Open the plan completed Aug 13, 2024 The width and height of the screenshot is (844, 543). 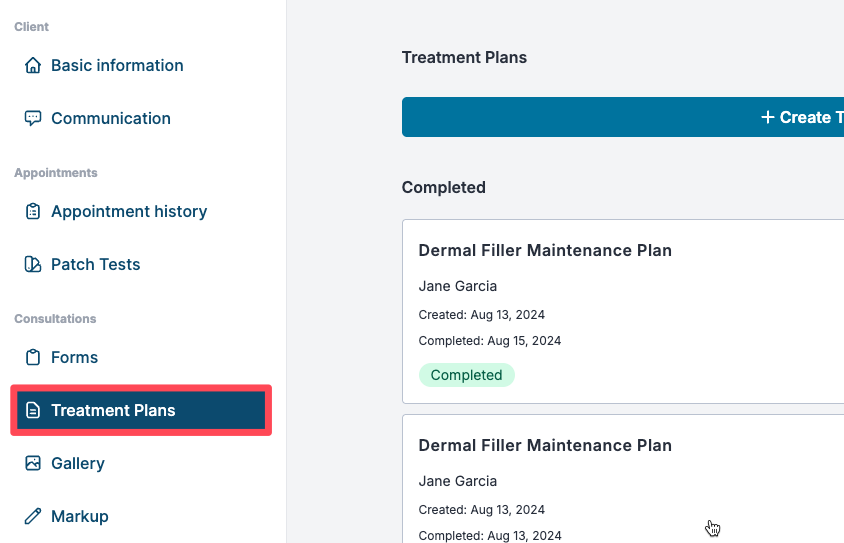545,446
